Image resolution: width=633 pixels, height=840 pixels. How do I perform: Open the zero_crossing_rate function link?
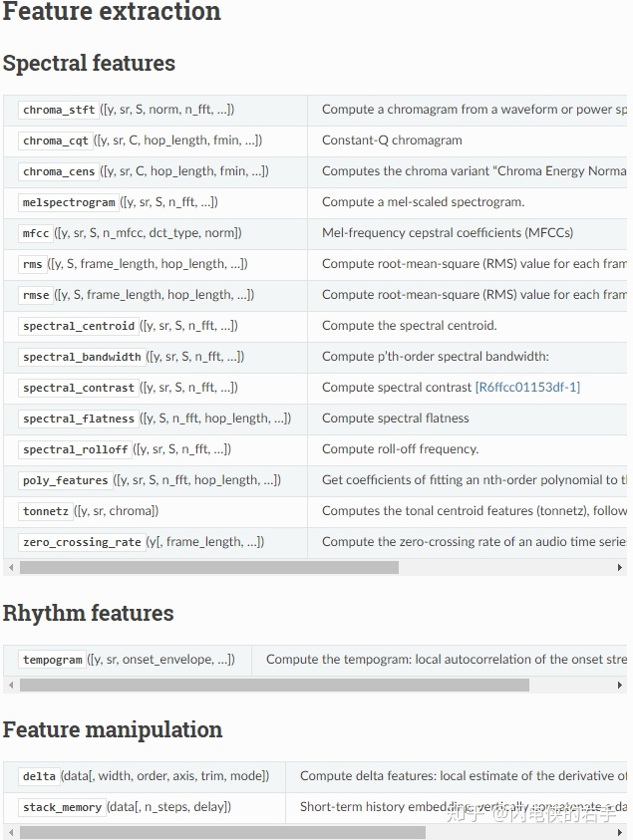pyautogui.click(x=82, y=543)
